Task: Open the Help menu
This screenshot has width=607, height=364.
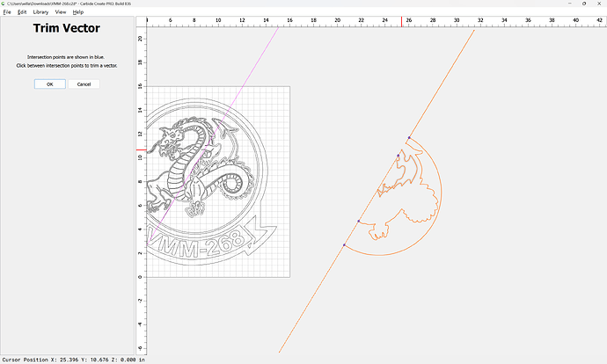Action: [78, 12]
